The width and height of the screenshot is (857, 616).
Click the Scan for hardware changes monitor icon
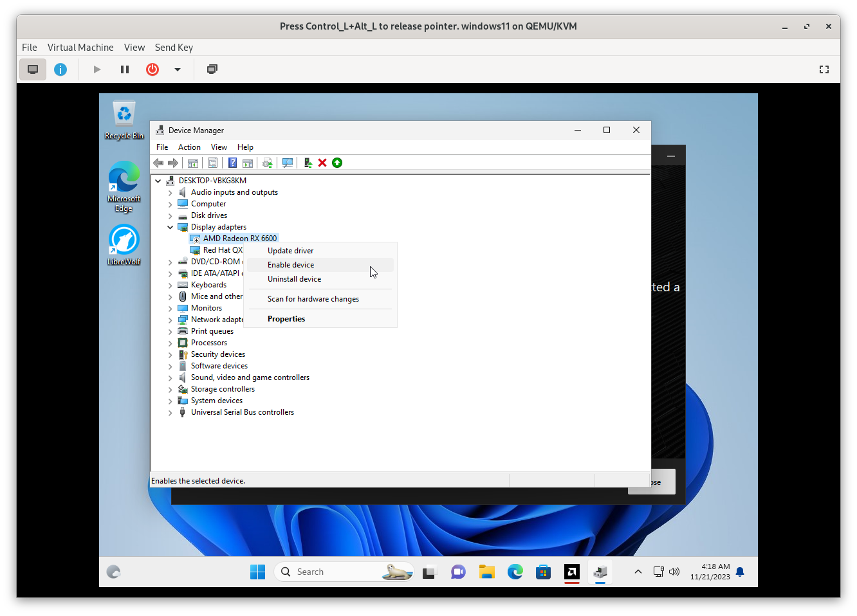[x=288, y=163]
